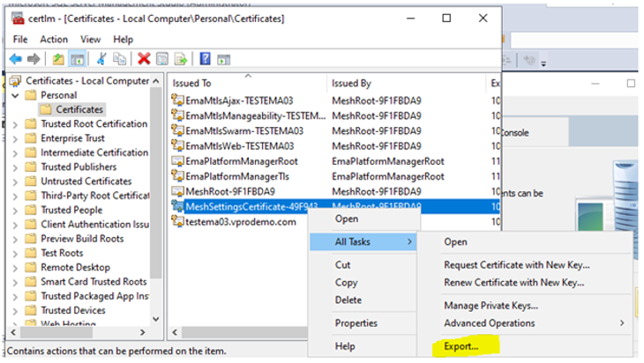This screenshot has width=644, height=363.
Task: Expand the Enterprise Trust node
Action: point(15,138)
